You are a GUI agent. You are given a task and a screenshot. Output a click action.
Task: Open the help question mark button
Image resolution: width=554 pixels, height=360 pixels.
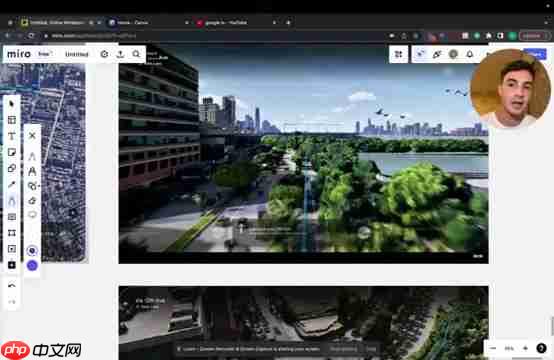(541, 348)
